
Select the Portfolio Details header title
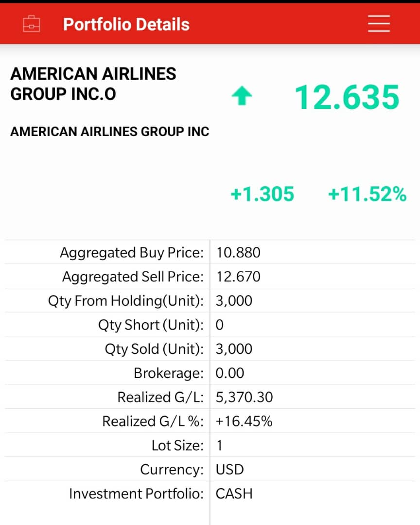point(126,24)
